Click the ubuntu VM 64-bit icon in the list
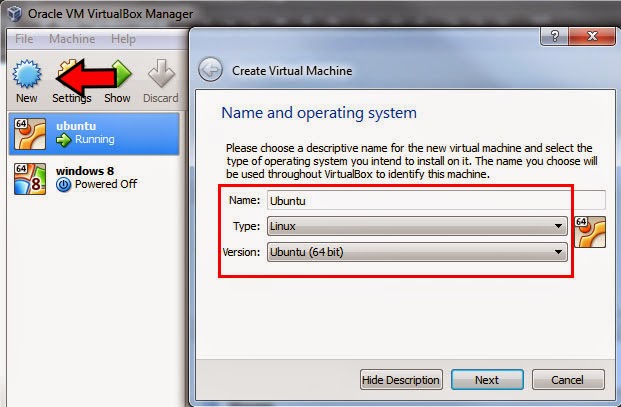 click(x=30, y=134)
